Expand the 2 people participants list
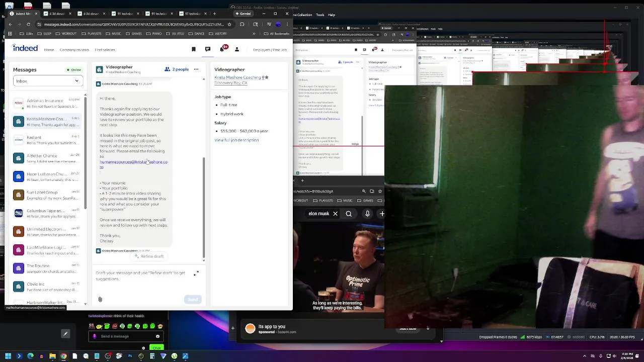 [177, 69]
